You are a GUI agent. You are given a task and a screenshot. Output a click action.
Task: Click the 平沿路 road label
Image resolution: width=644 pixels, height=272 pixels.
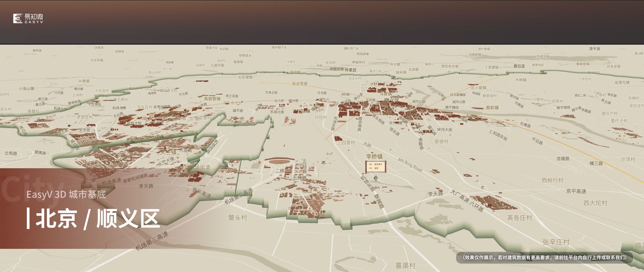[537, 141]
